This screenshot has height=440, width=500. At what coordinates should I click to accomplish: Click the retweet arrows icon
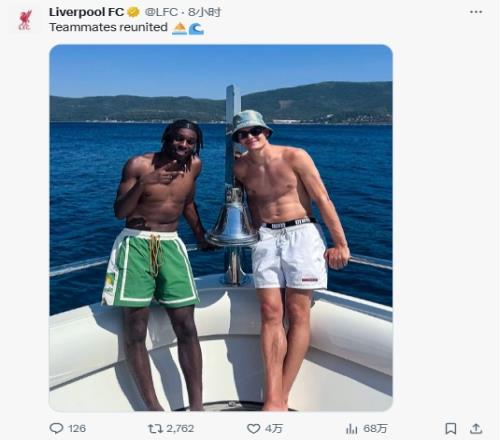(x=155, y=429)
